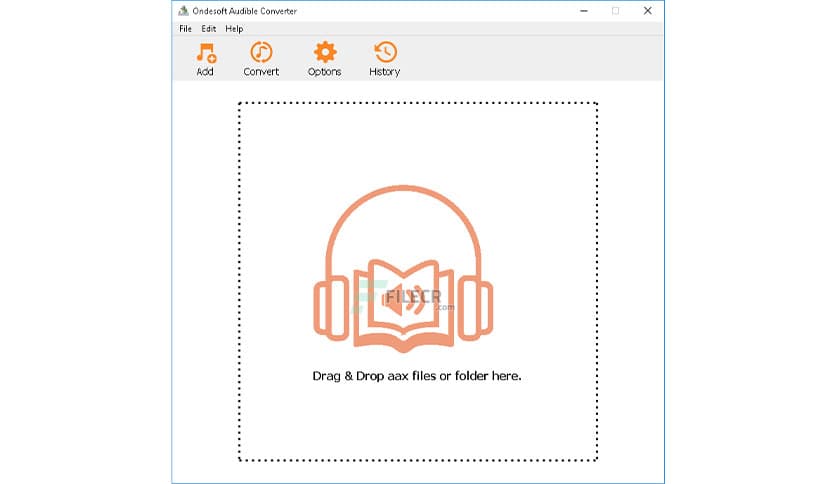Open the File menu
The height and width of the screenshot is (484, 836).
(186, 29)
